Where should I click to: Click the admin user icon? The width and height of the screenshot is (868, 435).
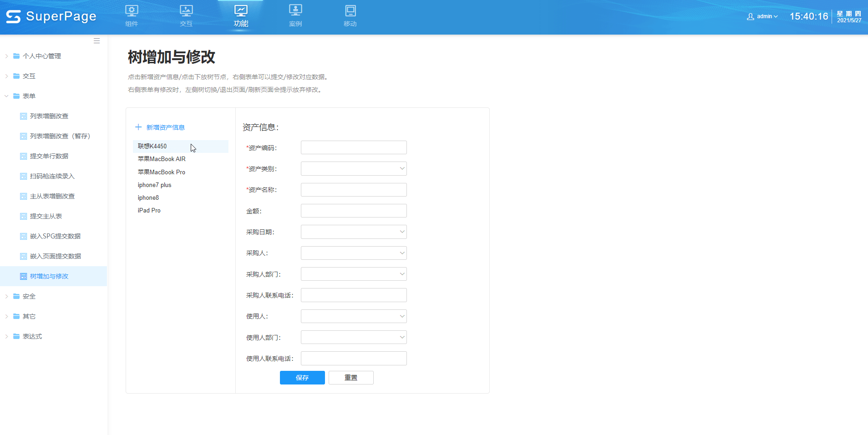[x=750, y=16]
